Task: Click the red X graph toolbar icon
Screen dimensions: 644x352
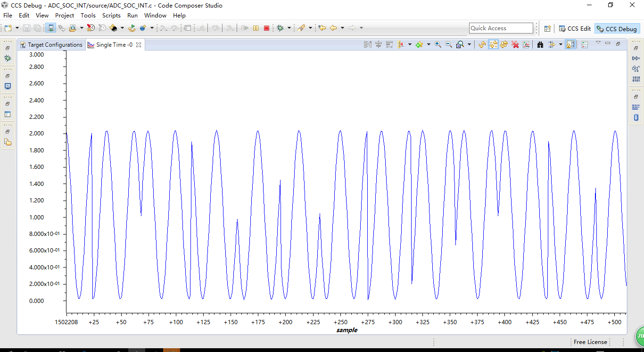Action: click(x=515, y=44)
